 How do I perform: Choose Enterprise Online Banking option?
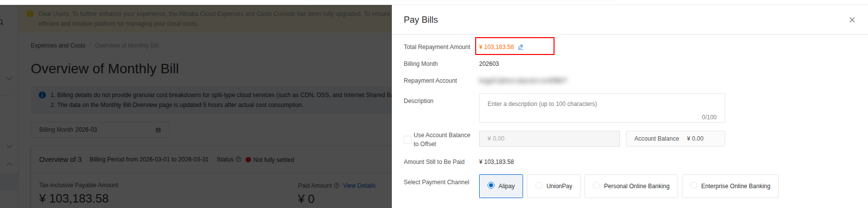coord(730,186)
